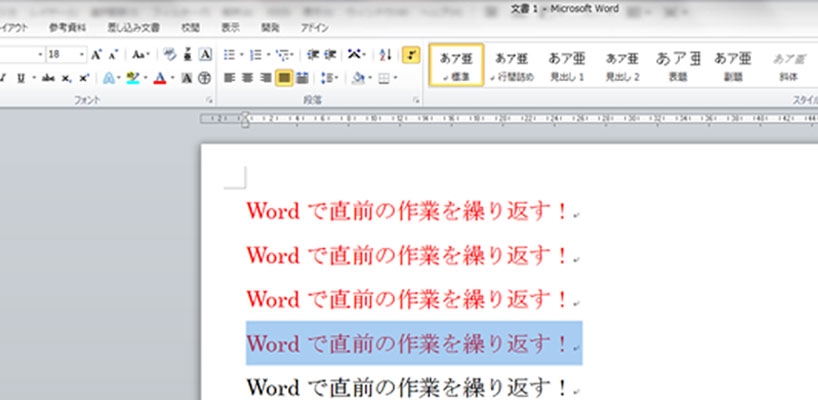
Task: Click the Decrease Indent icon
Action: (x=313, y=54)
